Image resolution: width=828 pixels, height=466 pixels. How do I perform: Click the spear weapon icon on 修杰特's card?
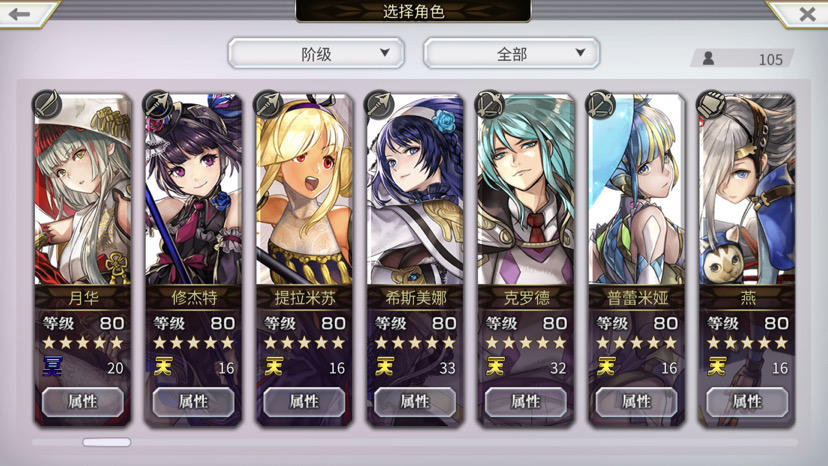[x=158, y=104]
